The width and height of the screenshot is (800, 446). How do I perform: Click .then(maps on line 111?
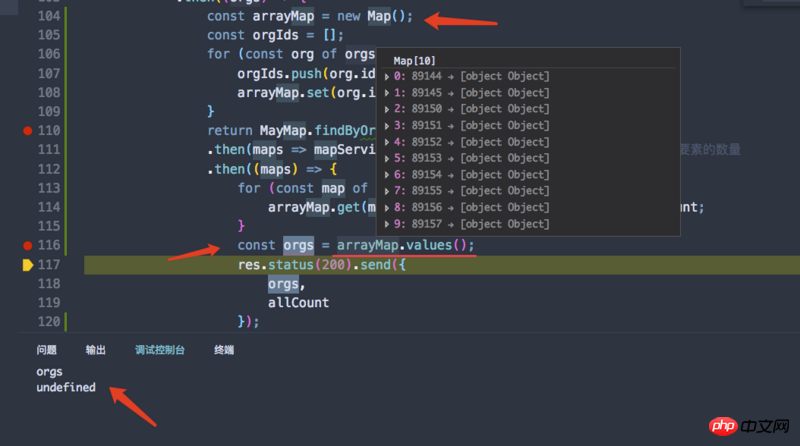click(x=245, y=150)
